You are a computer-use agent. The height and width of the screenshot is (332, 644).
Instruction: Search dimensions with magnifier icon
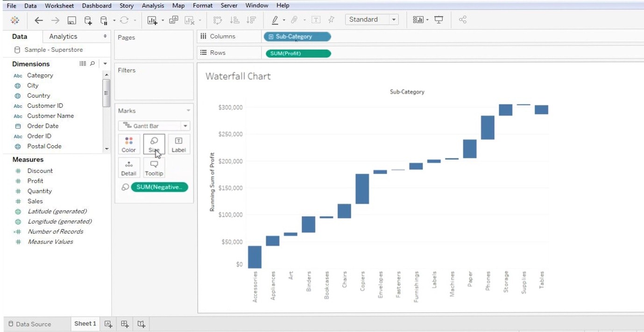point(92,64)
